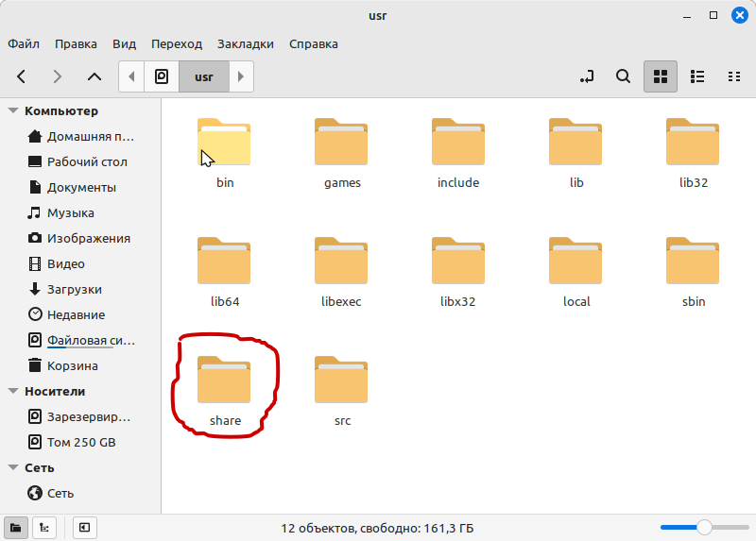
Task: Open the Файл menu
Action: tap(24, 43)
